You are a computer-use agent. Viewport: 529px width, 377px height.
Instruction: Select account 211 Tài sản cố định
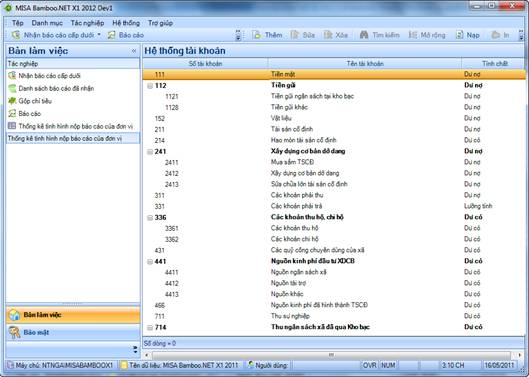pos(334,129)
